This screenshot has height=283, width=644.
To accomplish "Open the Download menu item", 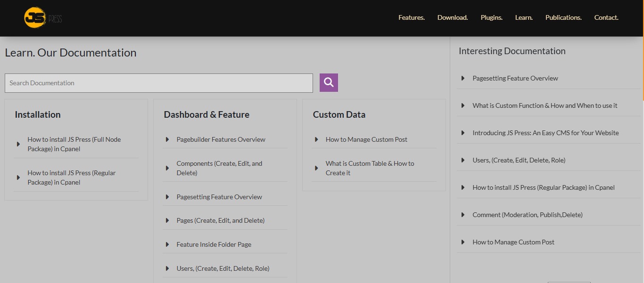I will coord(452,18).
